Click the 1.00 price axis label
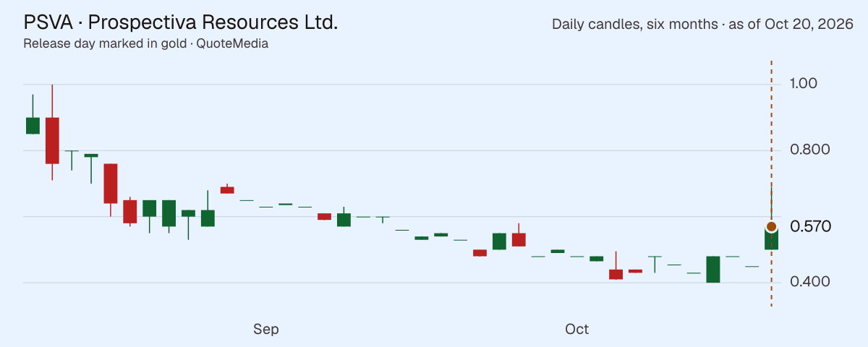This screenshot has height=347, width=868. coord(804,84)
